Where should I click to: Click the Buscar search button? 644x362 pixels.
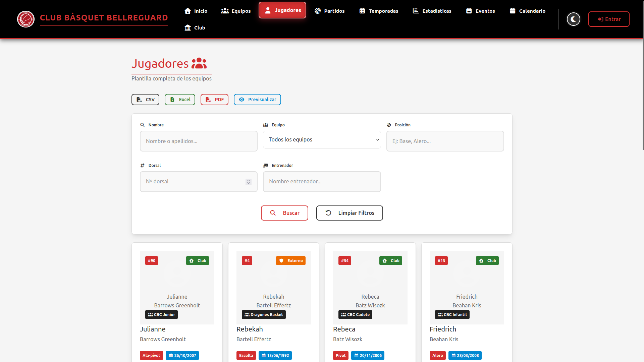tap(284, 213)
